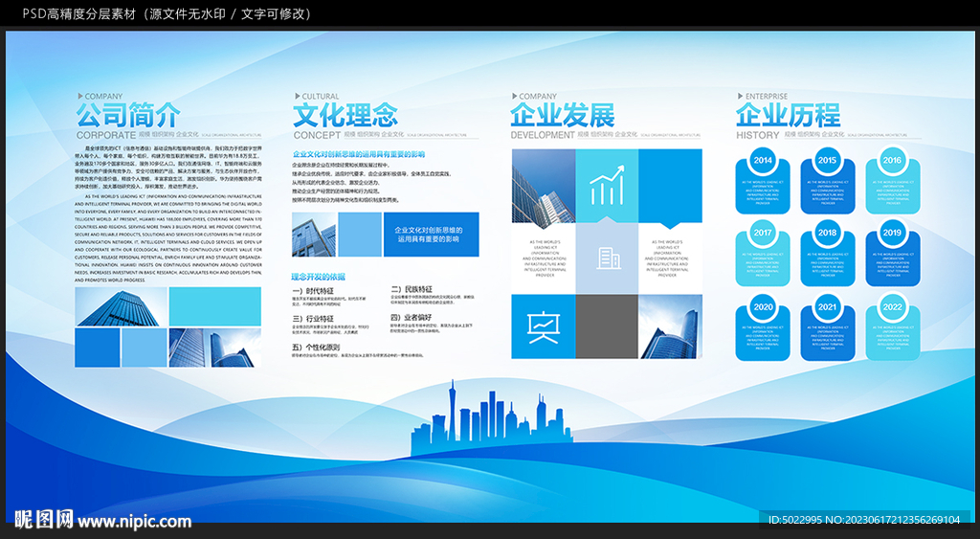Click the 企业历程 heading
The image size is (980, 539).
coord(789,115)
